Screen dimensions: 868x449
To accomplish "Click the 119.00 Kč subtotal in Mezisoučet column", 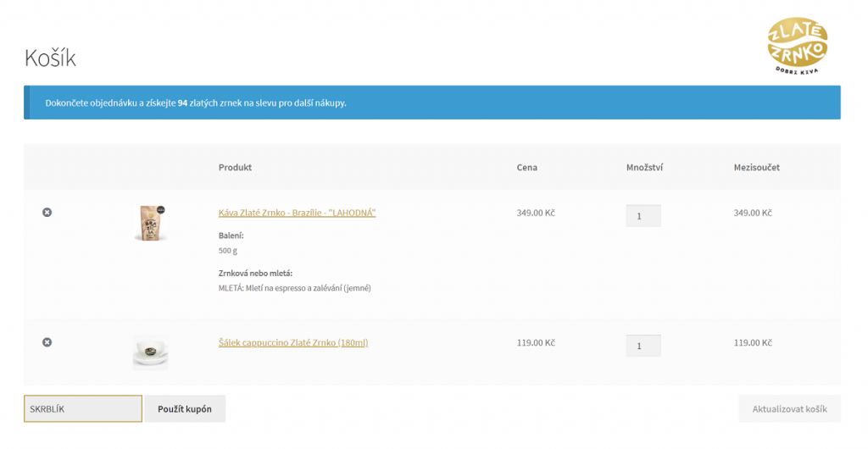I will tap(753, 343).
